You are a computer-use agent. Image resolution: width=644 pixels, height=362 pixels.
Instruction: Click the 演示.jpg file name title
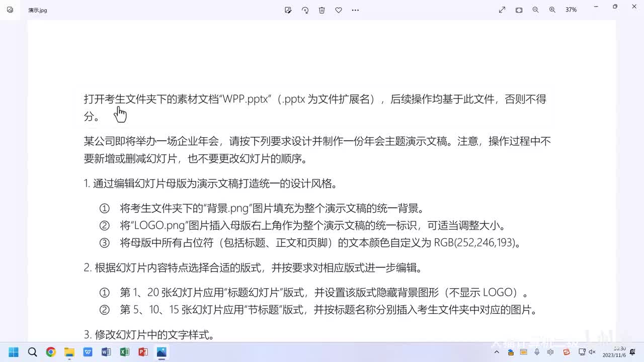38,10
